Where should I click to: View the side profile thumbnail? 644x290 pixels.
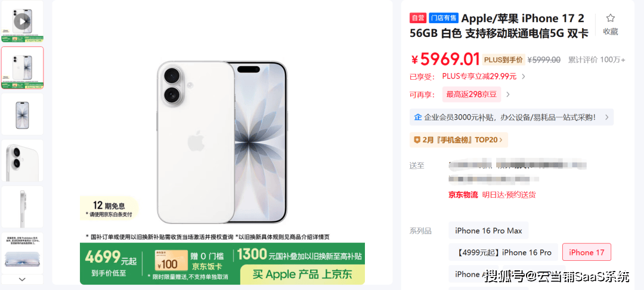click(22, 207)
